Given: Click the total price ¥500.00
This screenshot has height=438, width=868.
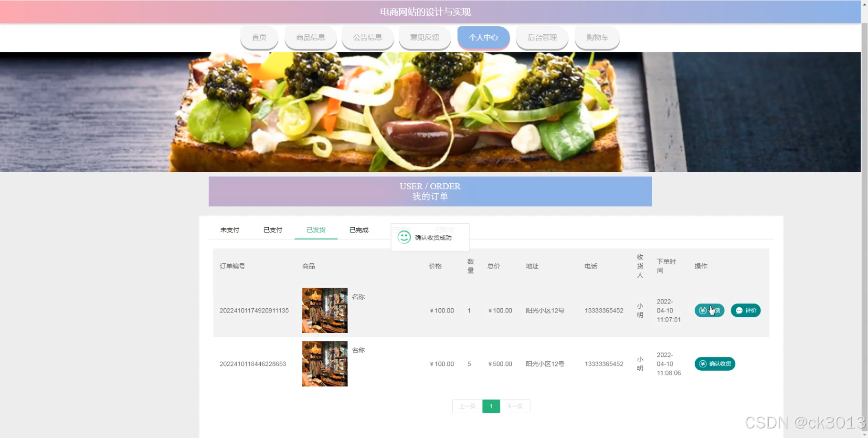Looking at the screenshot, I should pyautogui.click(x=500, y=364).
